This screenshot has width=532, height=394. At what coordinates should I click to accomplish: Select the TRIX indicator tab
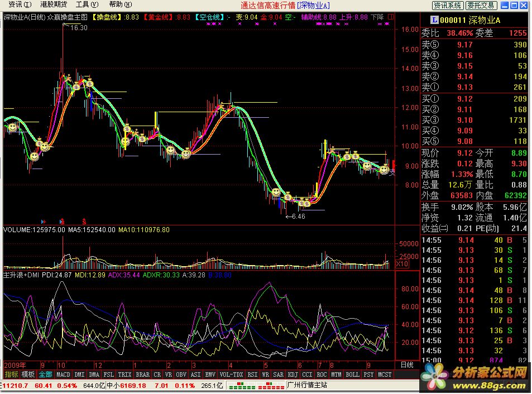(x=124, y=374)
